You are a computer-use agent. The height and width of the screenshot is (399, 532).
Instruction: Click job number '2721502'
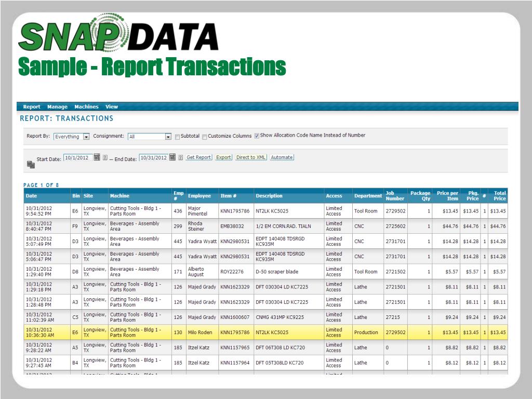[x=395, y=272]
